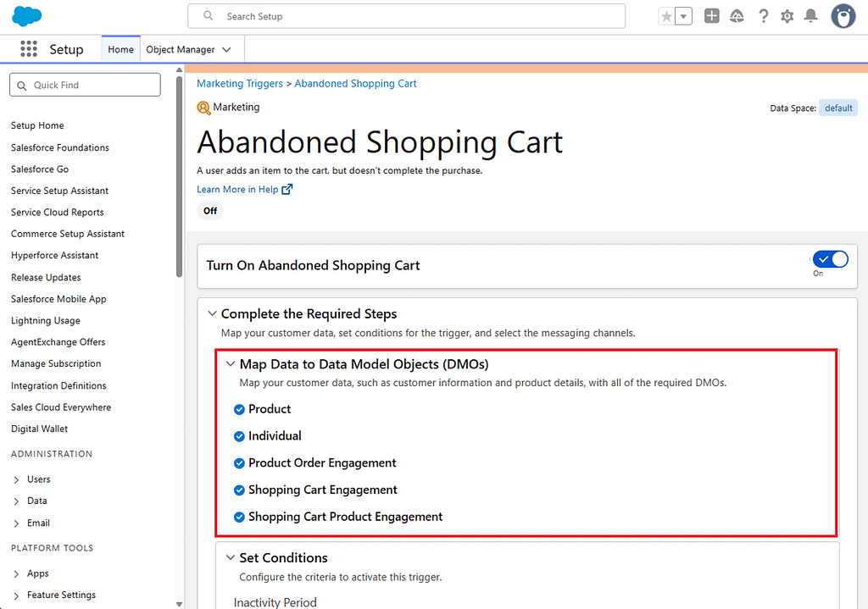
Task: Open Service Cloud Reports
Action: (x=57, y=213)
